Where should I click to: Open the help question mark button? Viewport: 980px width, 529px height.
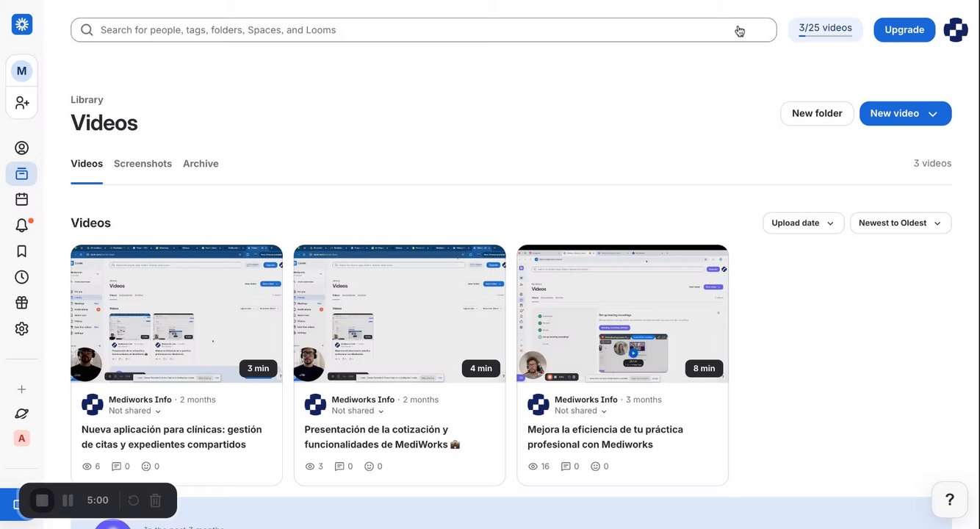(949, 500)
